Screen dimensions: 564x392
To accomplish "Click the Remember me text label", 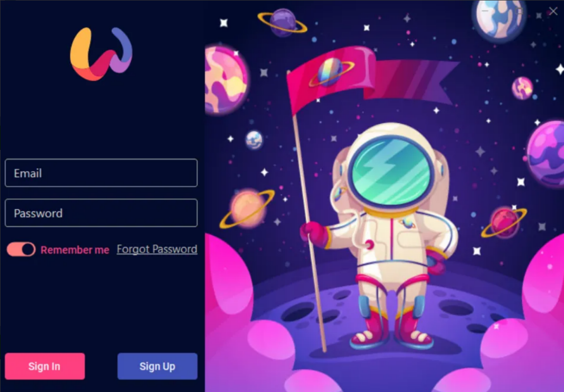I will 75,250.
